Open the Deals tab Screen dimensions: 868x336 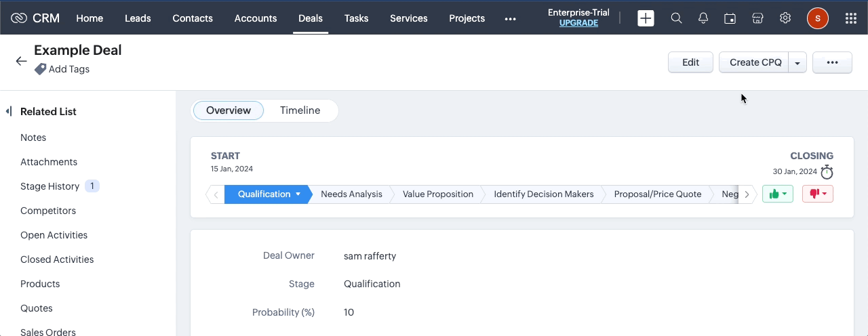311,18
